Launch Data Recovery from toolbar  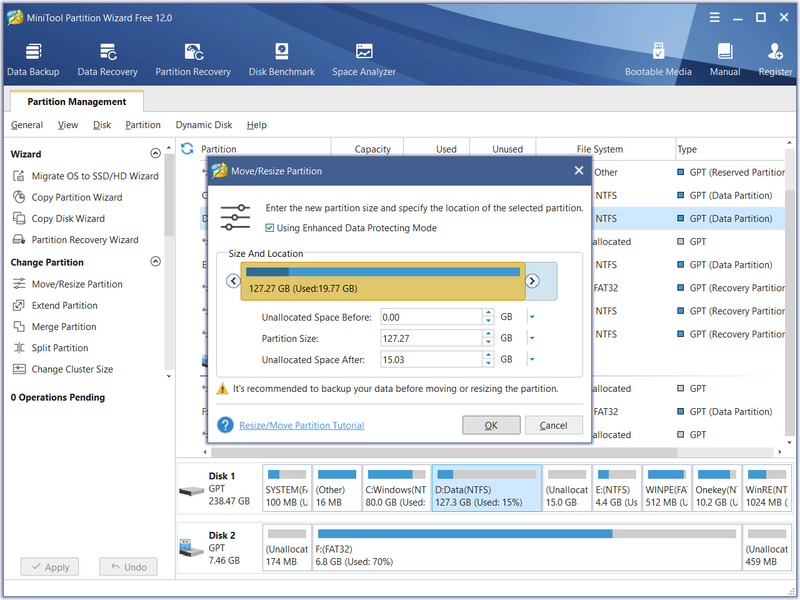pyautogui.click(x=108, y=59)
